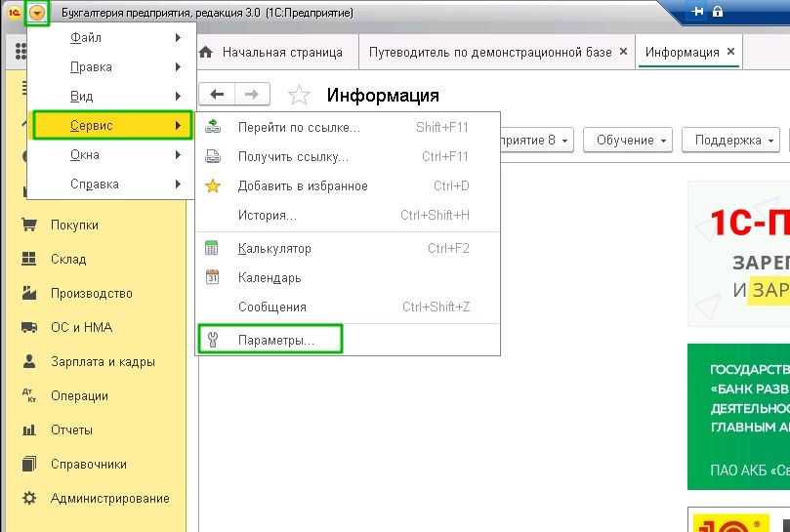Click the lock icon in title bar
Viewport: 790px width, 532px height.
pos(718,11)
